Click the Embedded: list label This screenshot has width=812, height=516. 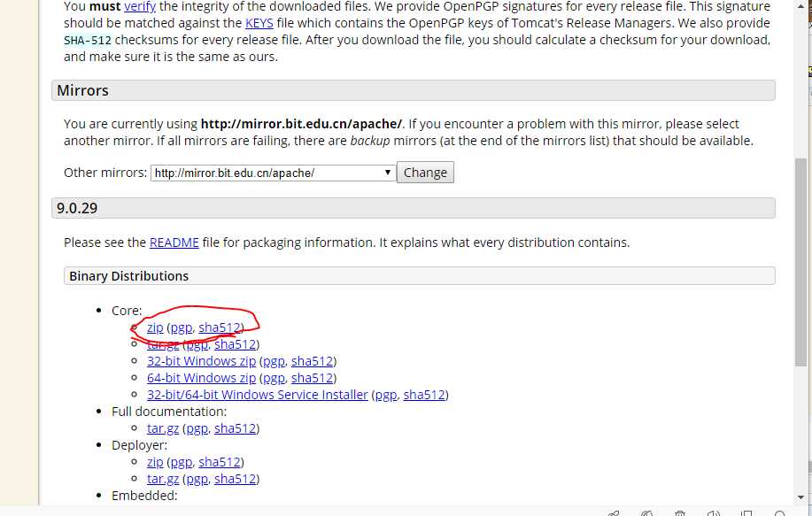click(144, 496)
